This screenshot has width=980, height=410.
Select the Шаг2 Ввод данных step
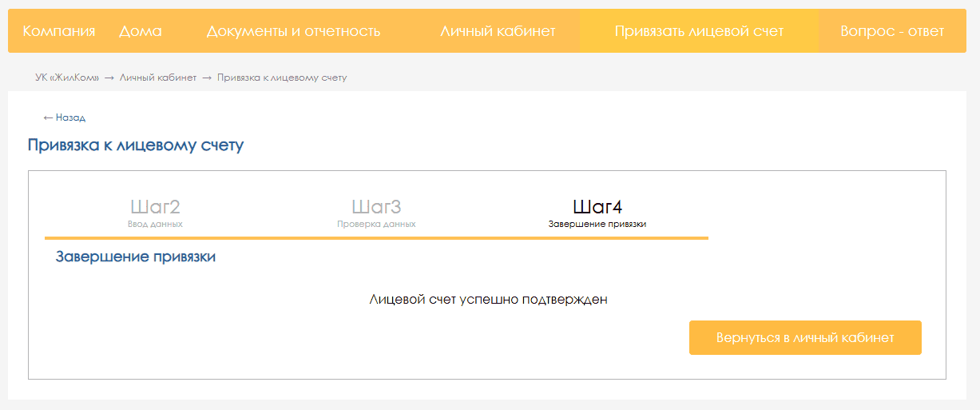[x=155, y=213]
